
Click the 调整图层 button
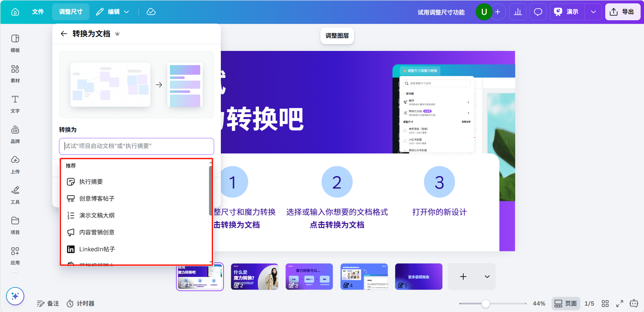pyautogui.click(x=337, y=36)
